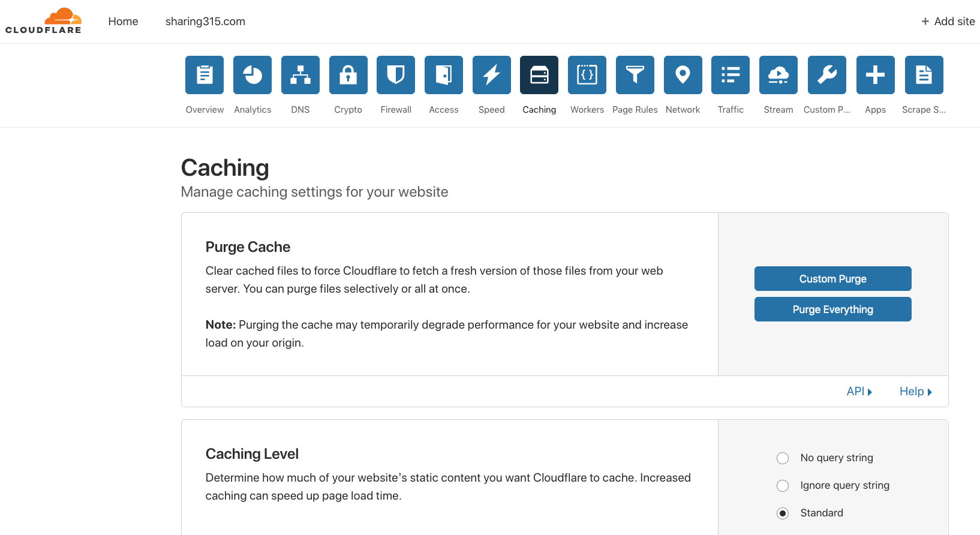980x535 pixels.
Task: Open the sharing315.com site link
Action: click(205, 22)
